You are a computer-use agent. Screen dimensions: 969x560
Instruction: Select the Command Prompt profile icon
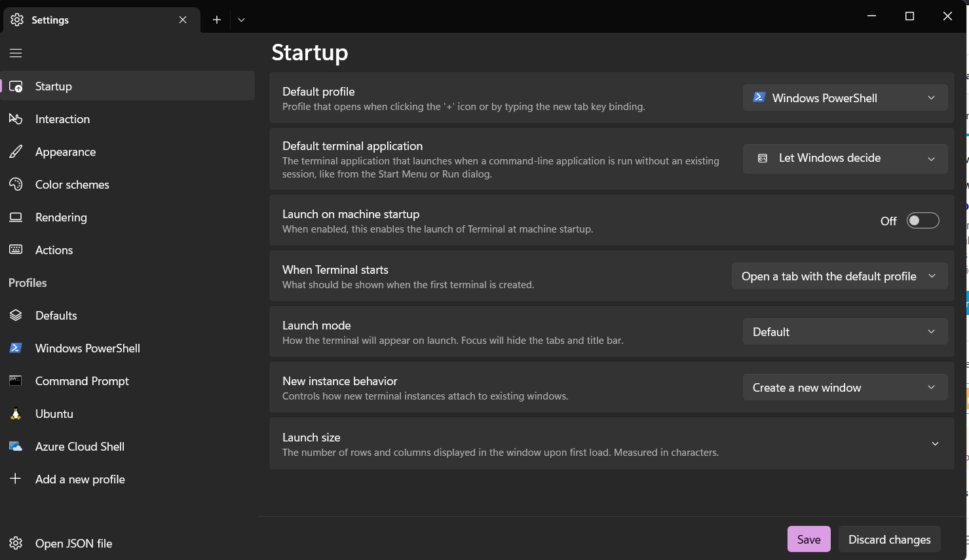tap(15, 381)
